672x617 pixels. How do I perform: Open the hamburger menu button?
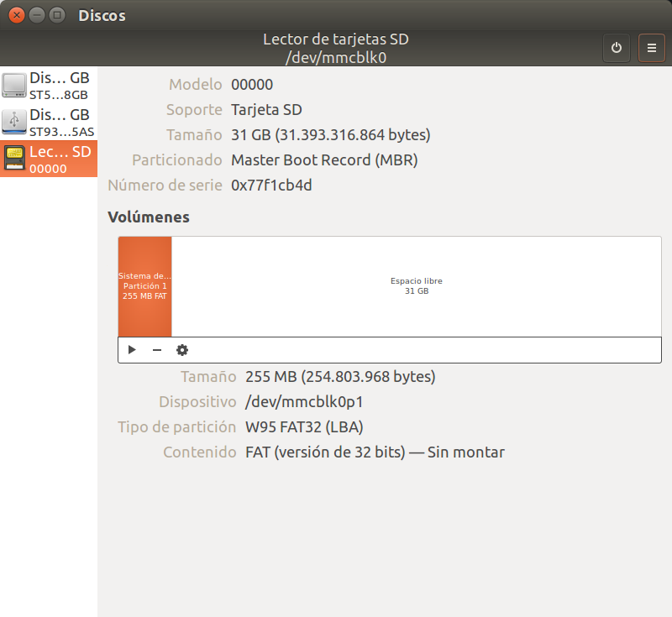point(652,48)
